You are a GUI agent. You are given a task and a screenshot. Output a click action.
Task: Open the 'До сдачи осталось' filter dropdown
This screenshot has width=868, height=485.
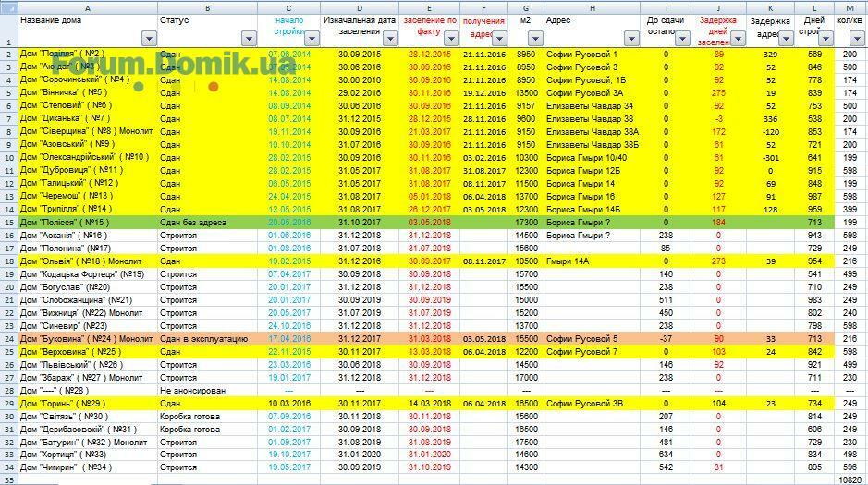tap(683, 39)
